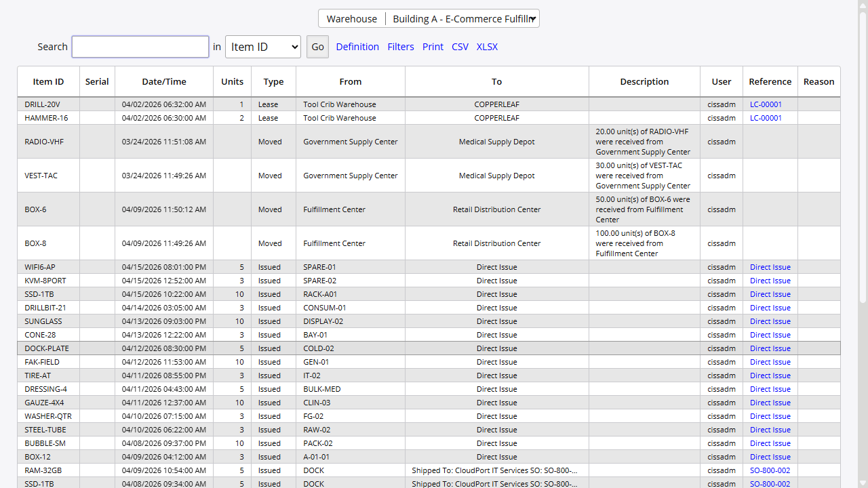Open the LC-00001 lease reference
The image size is (868, 488).
point(770,104)
